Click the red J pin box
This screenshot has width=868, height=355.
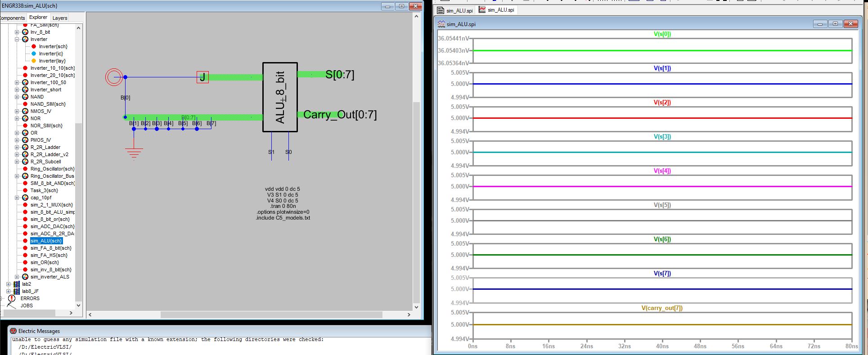[x=202, y=77]
